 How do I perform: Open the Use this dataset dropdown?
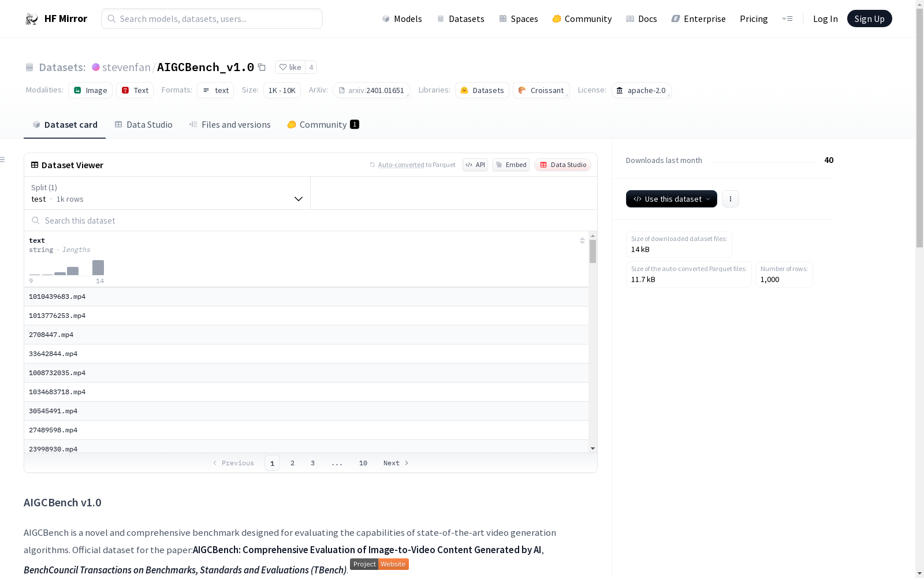[x=672, y=199]
